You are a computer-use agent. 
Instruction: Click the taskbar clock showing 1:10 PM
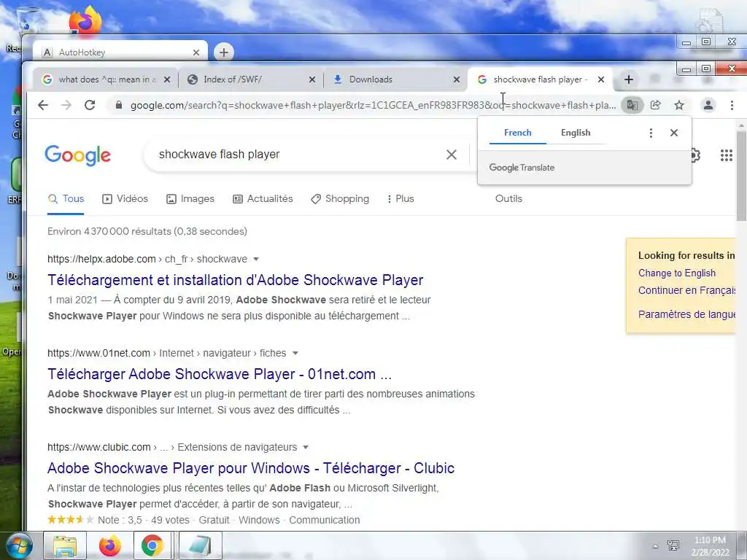(x=710, y=546)
